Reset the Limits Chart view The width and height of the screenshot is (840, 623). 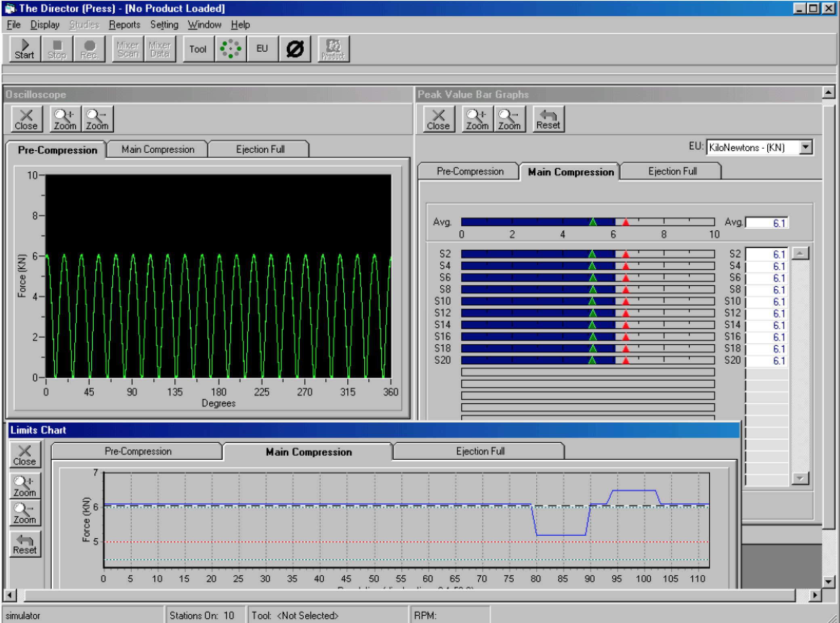(x=25, y=544)
